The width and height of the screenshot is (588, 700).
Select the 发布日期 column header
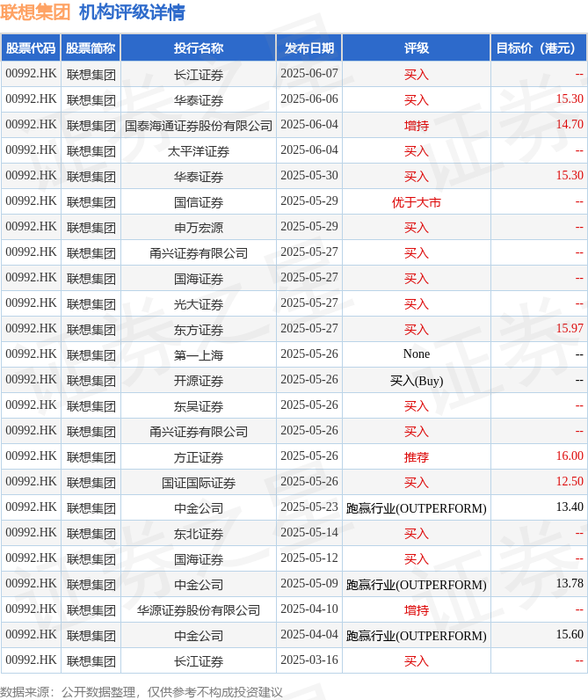(309, 47)
